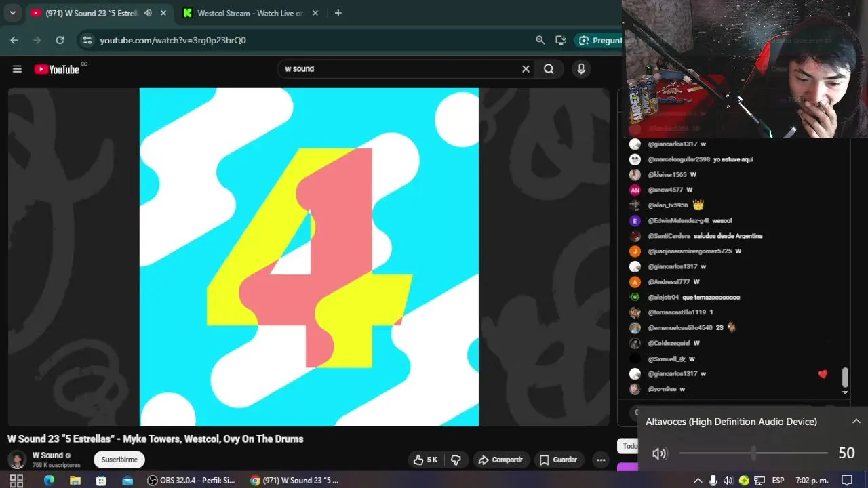Open the Windows Start menu
Screen dimensions: 868x488
[x=17, y=481]
